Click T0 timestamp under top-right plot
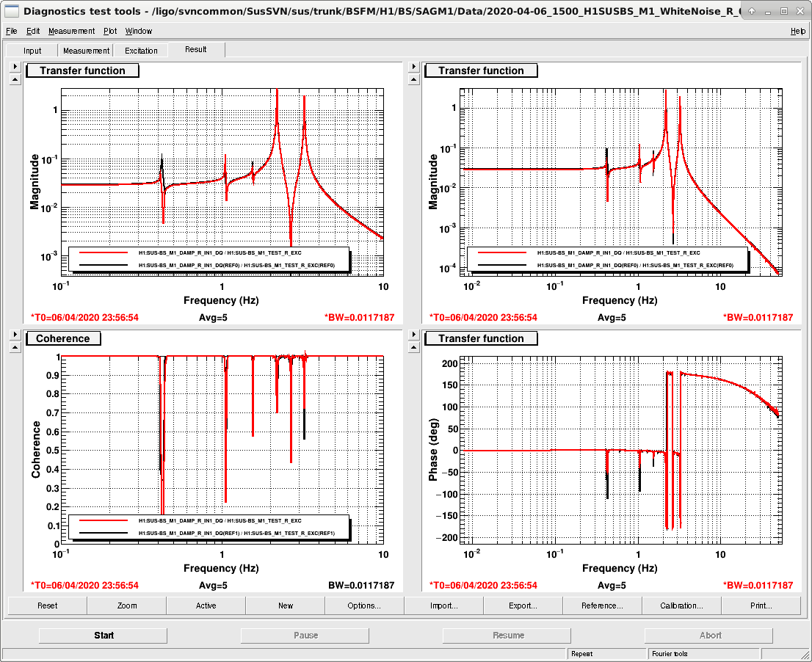The height and width of the screenshot is (662, 812). coord(483,317)
